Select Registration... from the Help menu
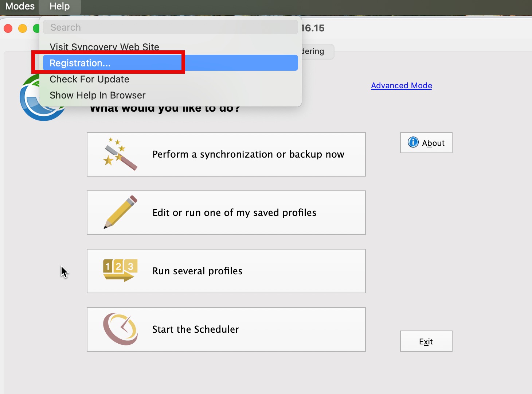 [x=80, y=63]
